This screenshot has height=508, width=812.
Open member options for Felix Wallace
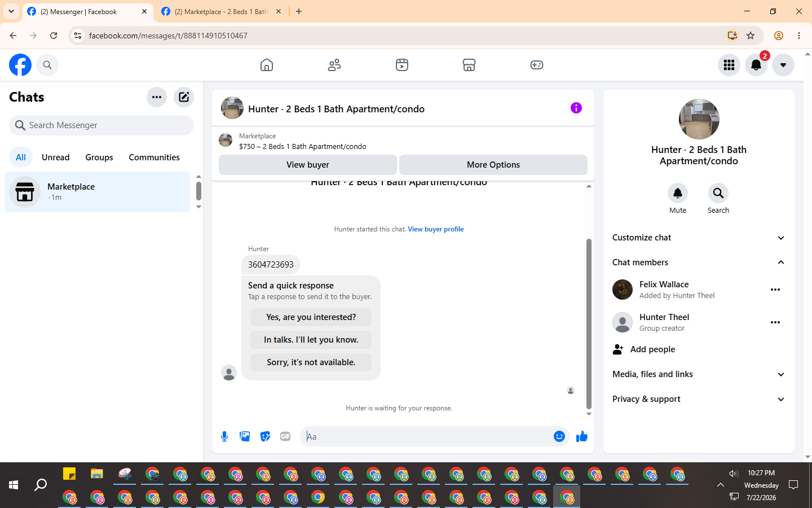tap(775, 290)
